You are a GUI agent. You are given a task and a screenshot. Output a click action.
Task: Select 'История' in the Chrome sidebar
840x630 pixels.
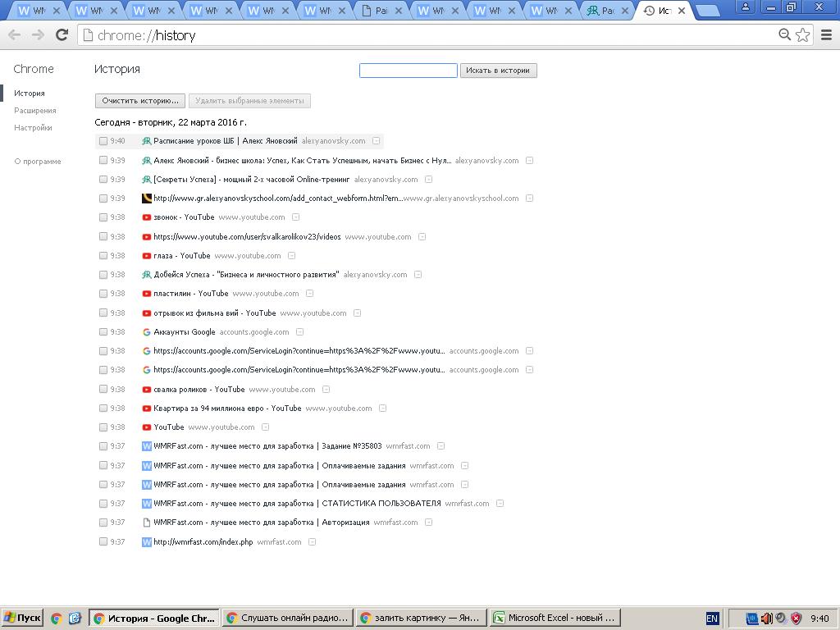(30, 94)
